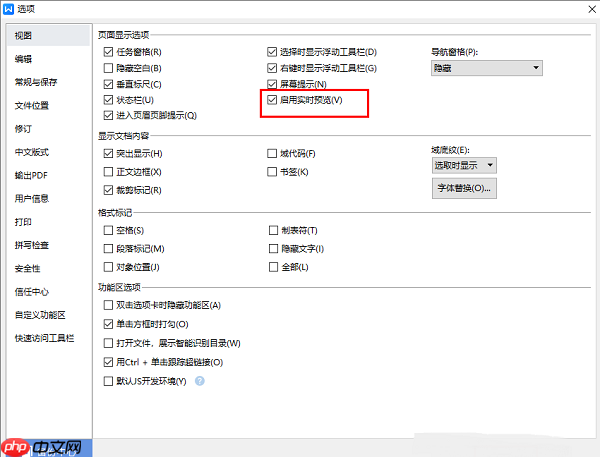
Task: Check the 段落标记(M) option
Action: [x=108, y=249]
